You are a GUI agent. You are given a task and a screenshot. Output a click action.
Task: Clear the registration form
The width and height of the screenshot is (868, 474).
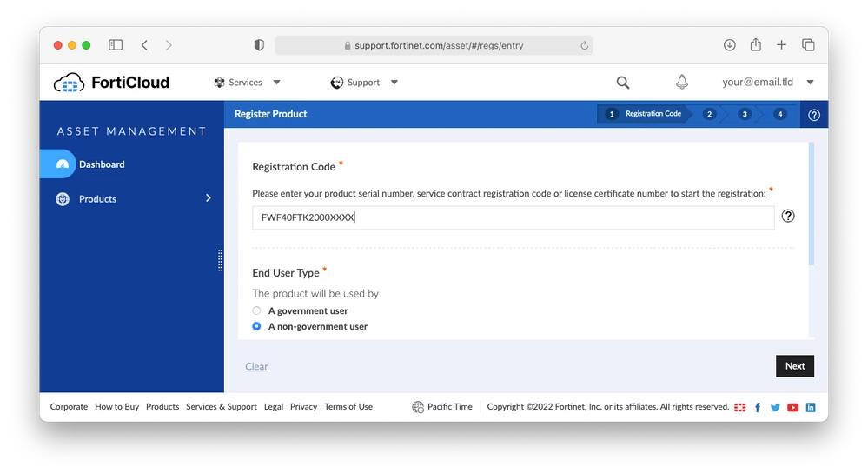(256, 366)
